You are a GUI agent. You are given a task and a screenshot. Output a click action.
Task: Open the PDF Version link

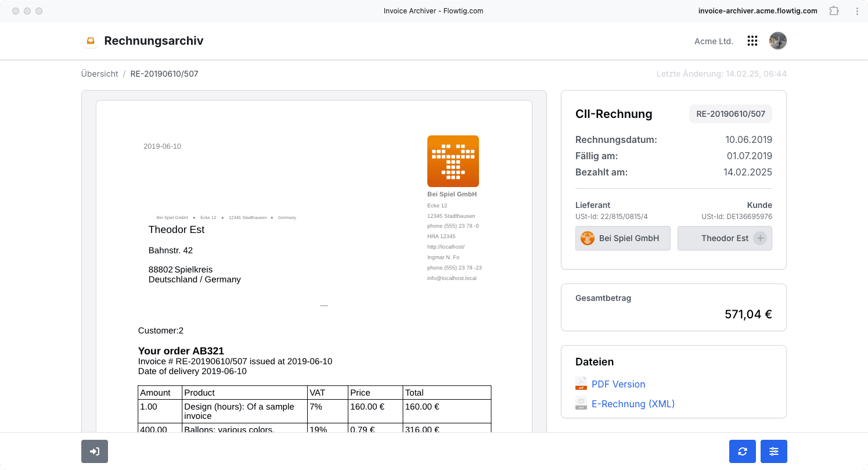click(x=618, y=384)
